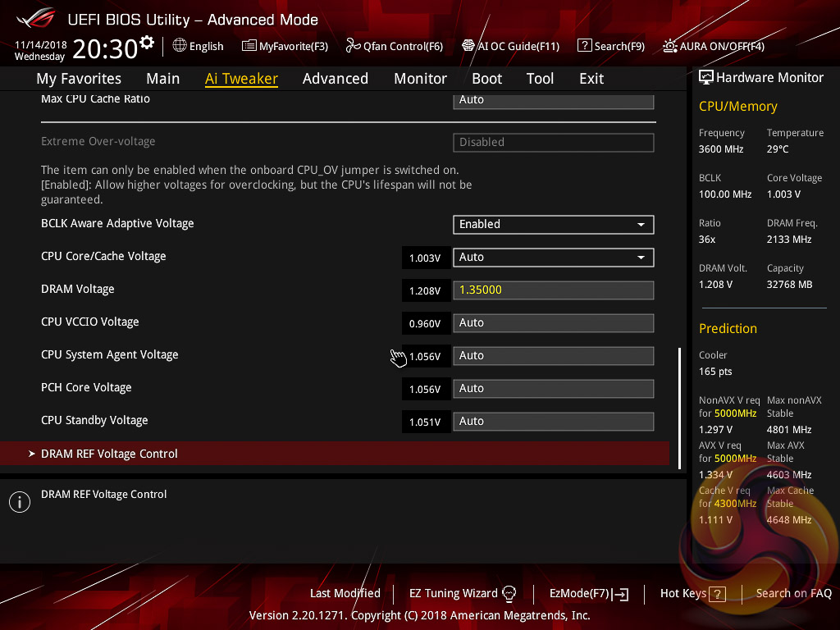
Task: Click Search on FAQ link
Action: point(793,593)
